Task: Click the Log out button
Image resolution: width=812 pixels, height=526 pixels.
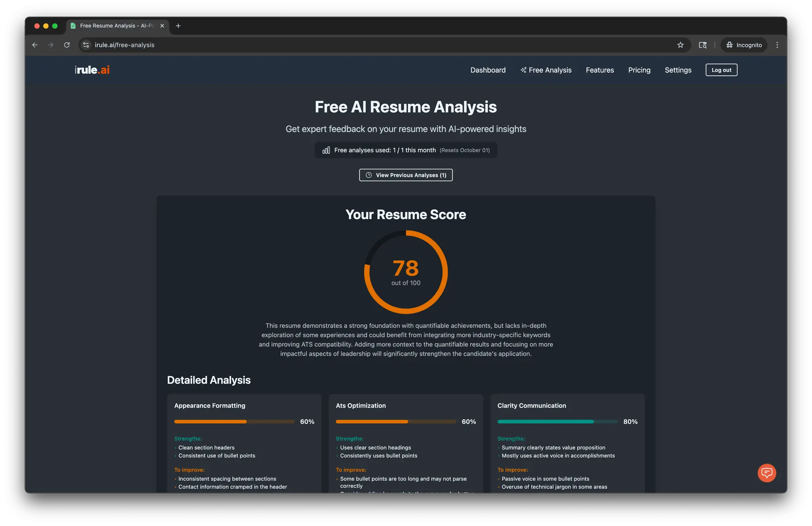Action: point(721,70)
